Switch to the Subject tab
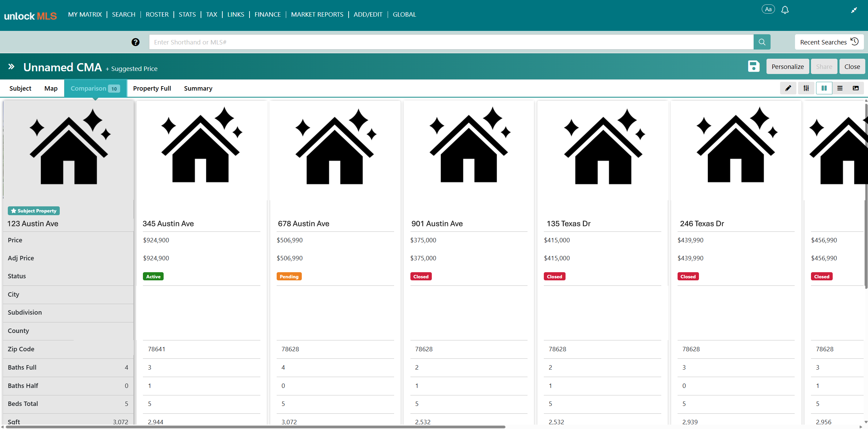This screenshot has height=429, width=868. click(x=20, y=88)
